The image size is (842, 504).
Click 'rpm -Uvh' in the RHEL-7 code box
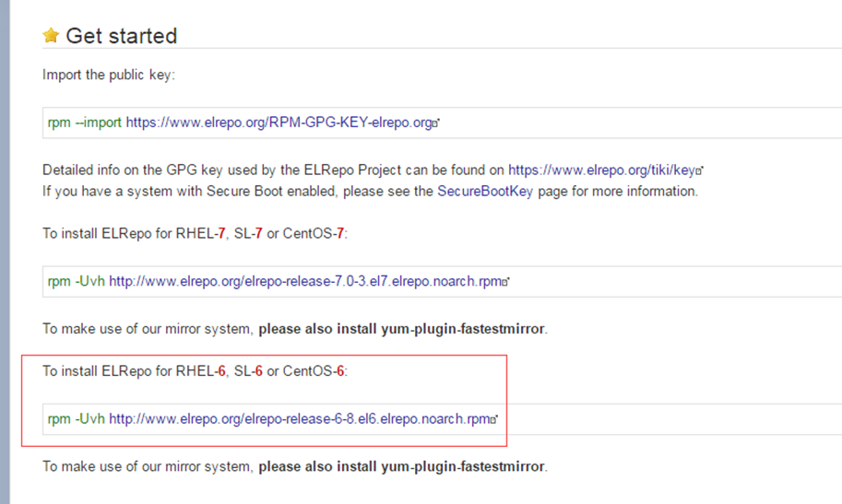77,281
